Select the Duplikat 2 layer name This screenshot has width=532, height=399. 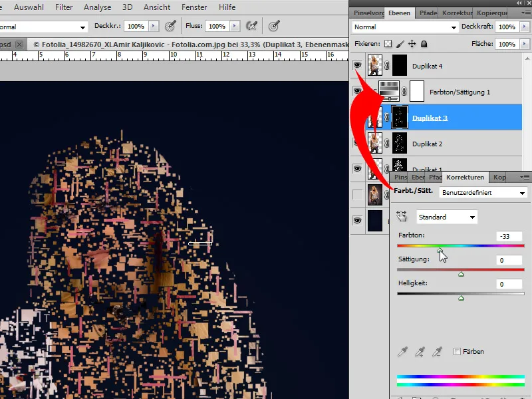pos(427,144)
